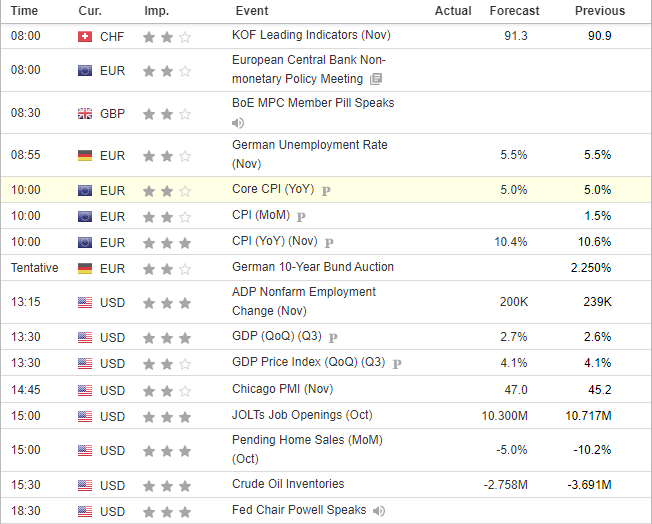652x524 pixels.
Task: Click the US flag in the GDP Price Index row
Action: tap(85, 363)
